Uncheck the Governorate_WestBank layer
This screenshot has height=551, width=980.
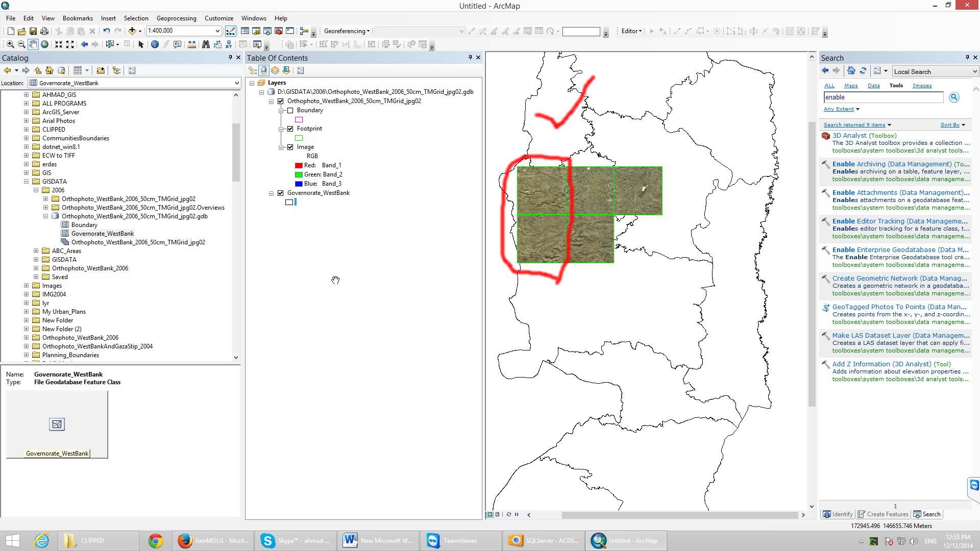pyautogui.click(x=280, y=193)
